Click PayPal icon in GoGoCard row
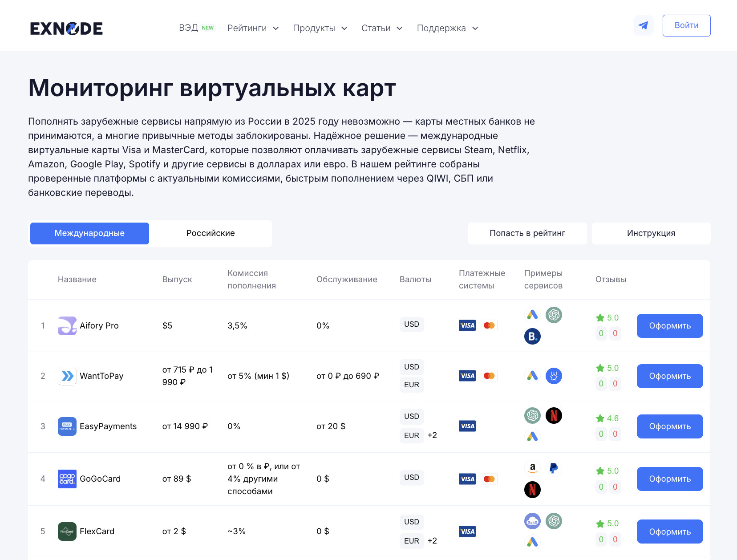This screenshot has height=560, width=737. point(554,468)
